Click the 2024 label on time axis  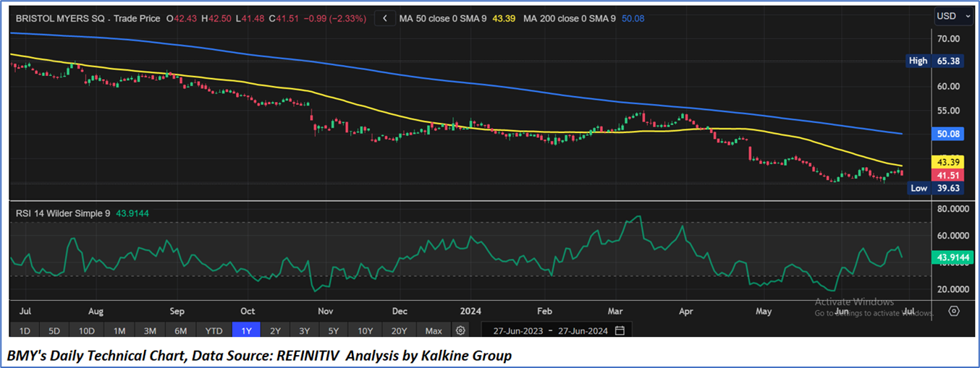(470, 311)
